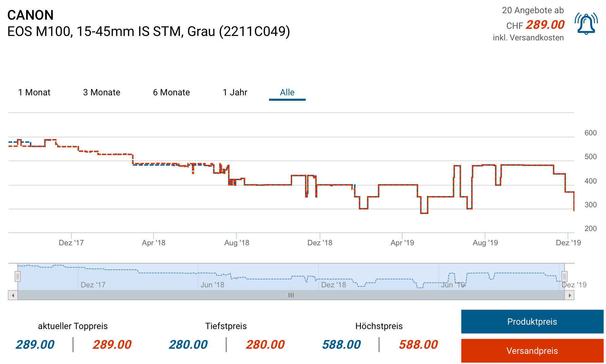Click the blue Tiefstpreis 280.00 value

click(x=188, y=345)
